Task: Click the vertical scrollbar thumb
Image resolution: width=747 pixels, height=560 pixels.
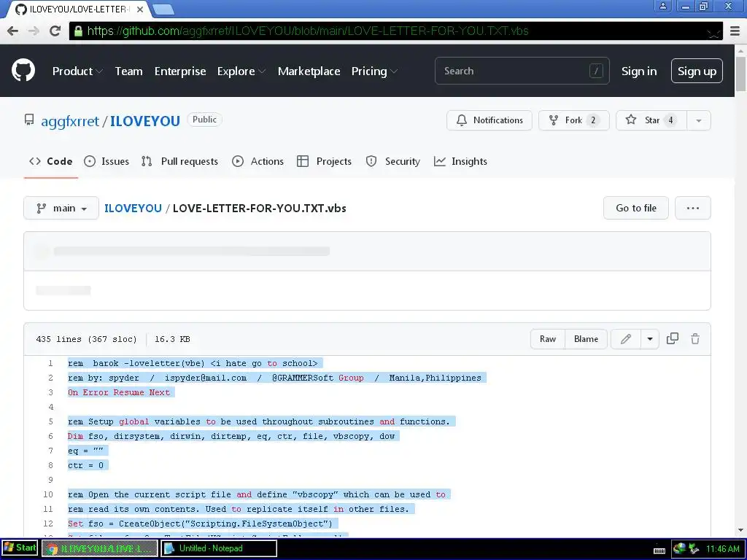Action: pyautogui.click(x=741, y=72)
